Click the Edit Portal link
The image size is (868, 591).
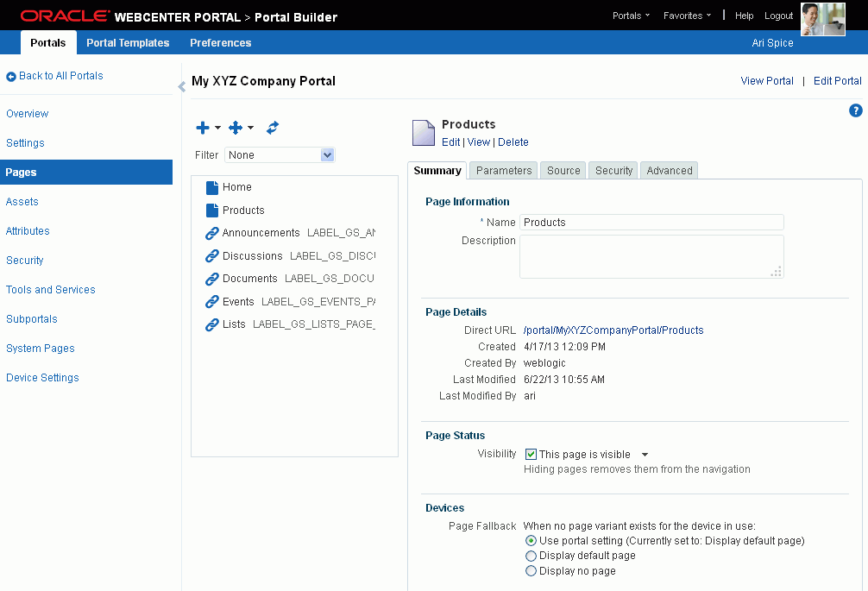point(837,81)
